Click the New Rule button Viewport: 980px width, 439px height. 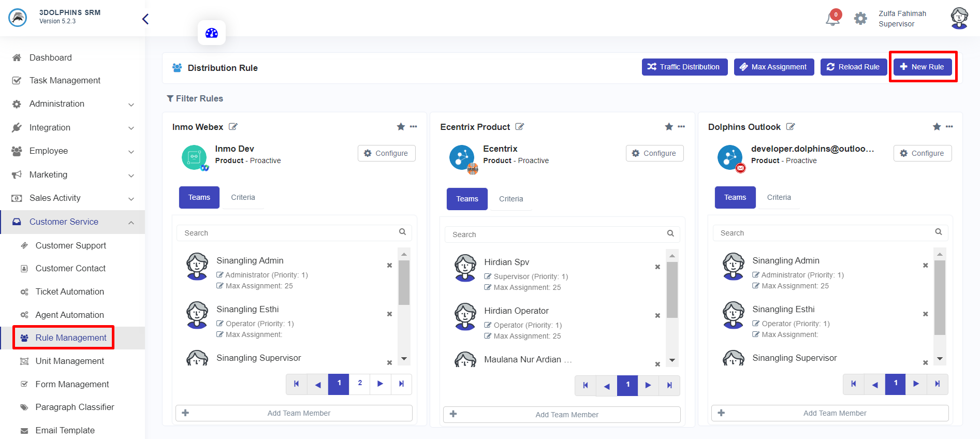pos(923,67)
